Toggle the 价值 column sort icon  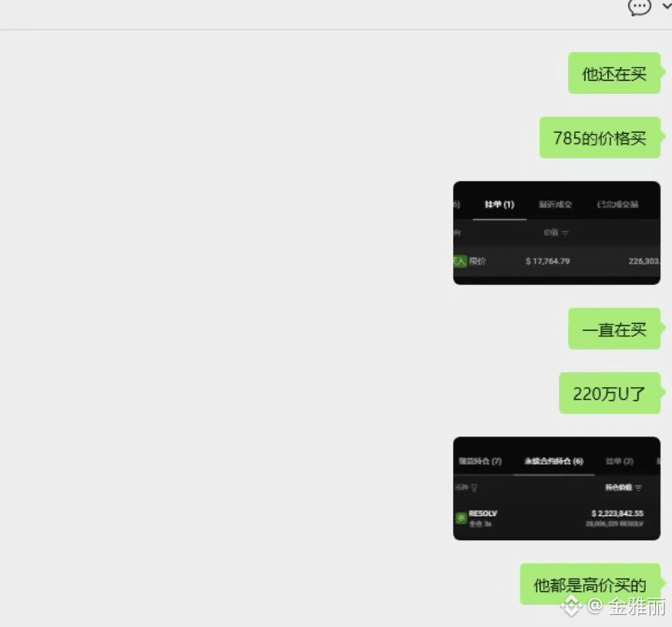pyautogui.click(x=565, y=234)
